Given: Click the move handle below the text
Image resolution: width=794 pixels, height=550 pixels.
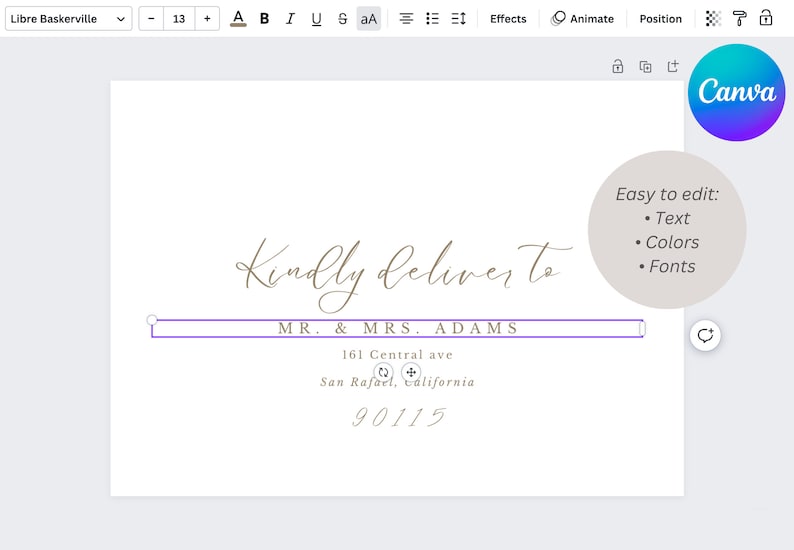Looking at the screenshot, I should pyautogui.click(x=411, y=372).
